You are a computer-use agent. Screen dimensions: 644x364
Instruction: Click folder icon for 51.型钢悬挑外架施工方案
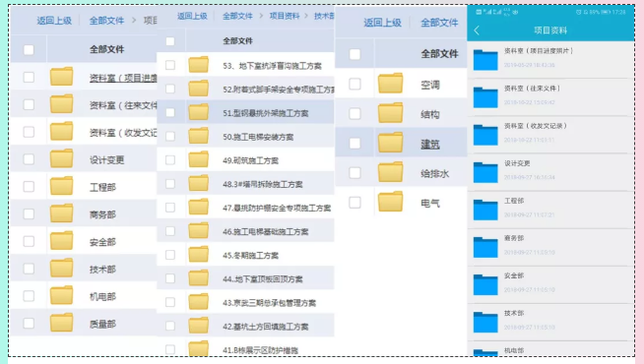(198, 112)
